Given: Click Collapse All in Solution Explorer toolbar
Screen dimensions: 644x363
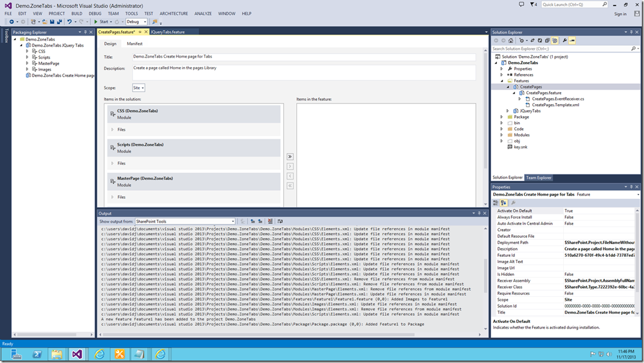Looking at the screenshot, I should coord(547,40).
